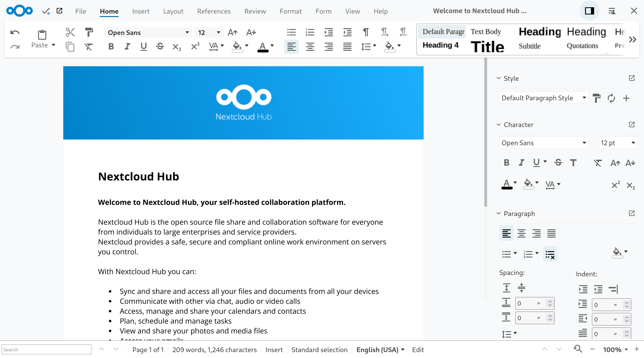Select the Insert menu tab
The width and height of the screenshot is (644, 358).
140,11
